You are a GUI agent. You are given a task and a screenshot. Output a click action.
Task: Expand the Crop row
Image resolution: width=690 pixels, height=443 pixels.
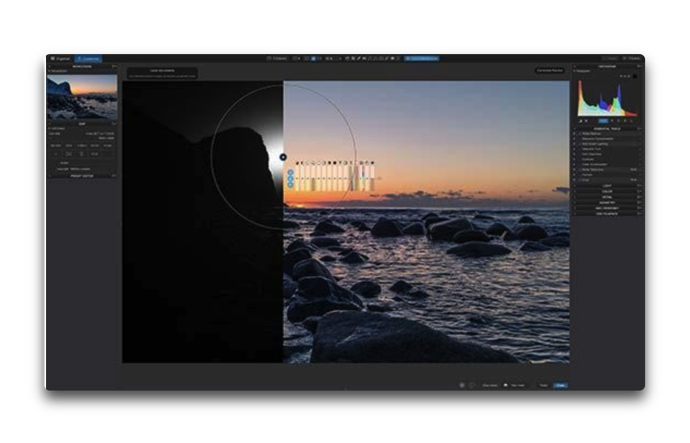607,180
